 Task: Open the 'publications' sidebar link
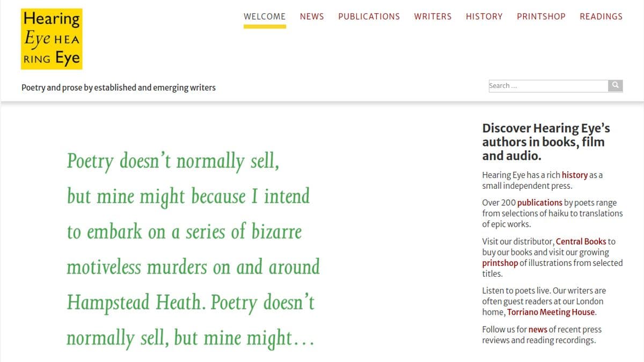pos(539,203)
